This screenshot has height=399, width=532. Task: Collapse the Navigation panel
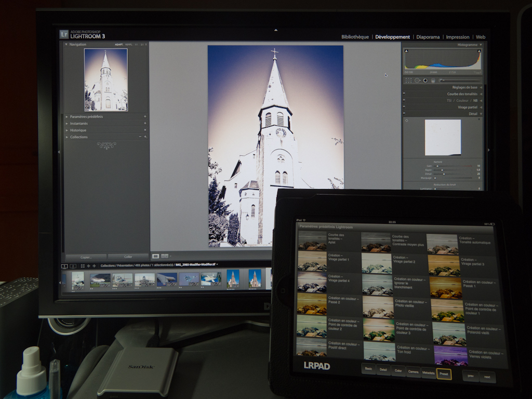tap(66, 45)
